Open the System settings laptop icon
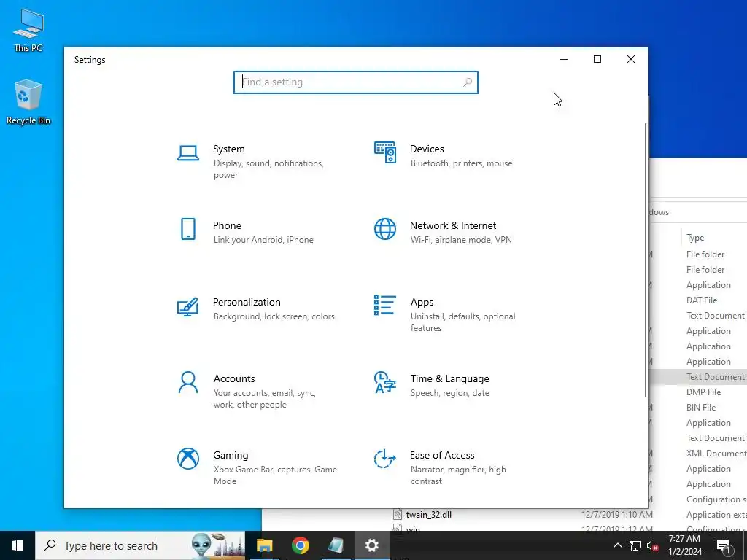 point(188,153)
